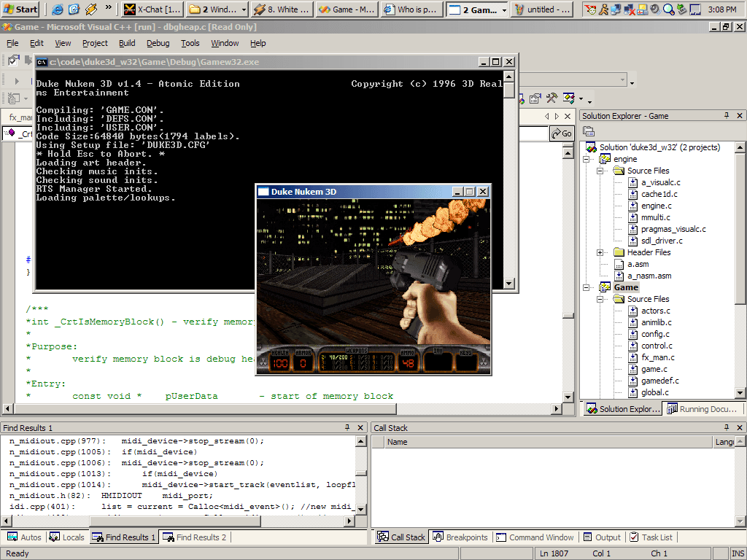Select a.asm in the engine project
747x560 pixels.
point(638,264)
